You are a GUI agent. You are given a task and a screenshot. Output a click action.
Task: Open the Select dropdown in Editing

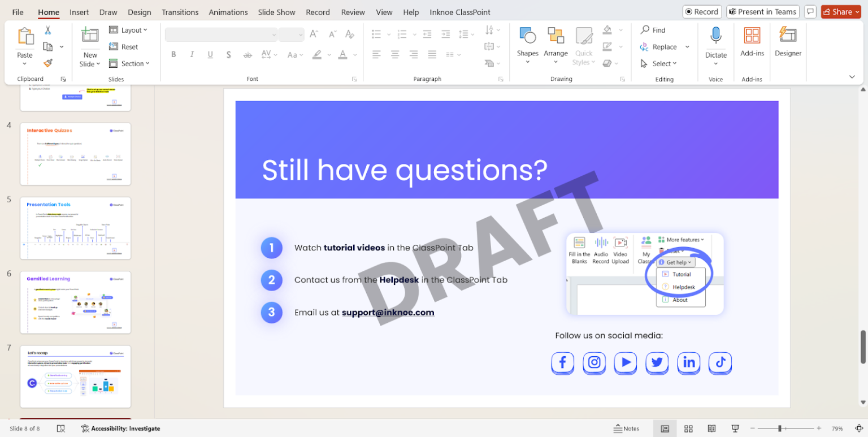point(659,63)
